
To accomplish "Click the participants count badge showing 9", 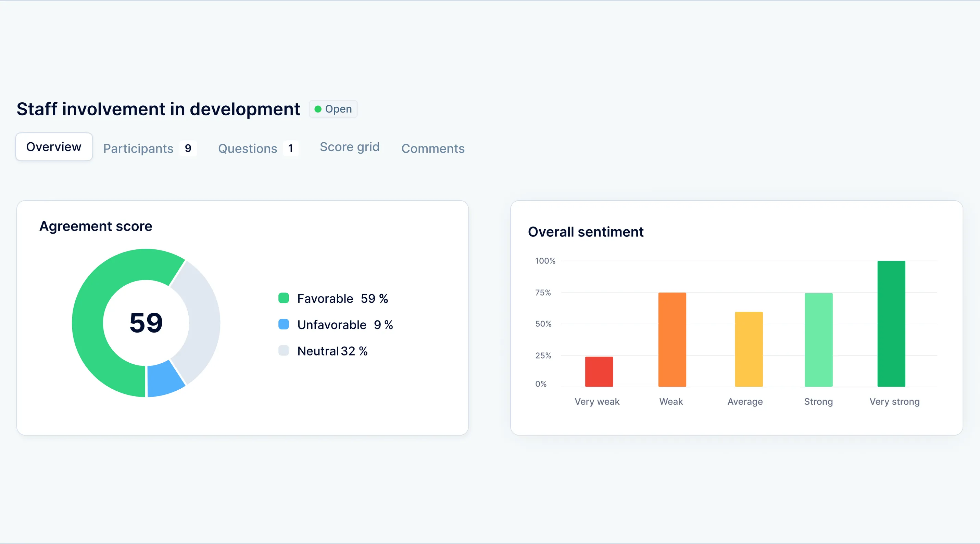I will coord(188,148).
